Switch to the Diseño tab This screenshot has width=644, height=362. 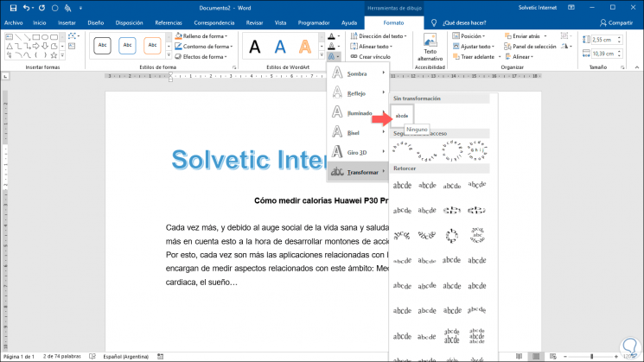coord(95,23)
